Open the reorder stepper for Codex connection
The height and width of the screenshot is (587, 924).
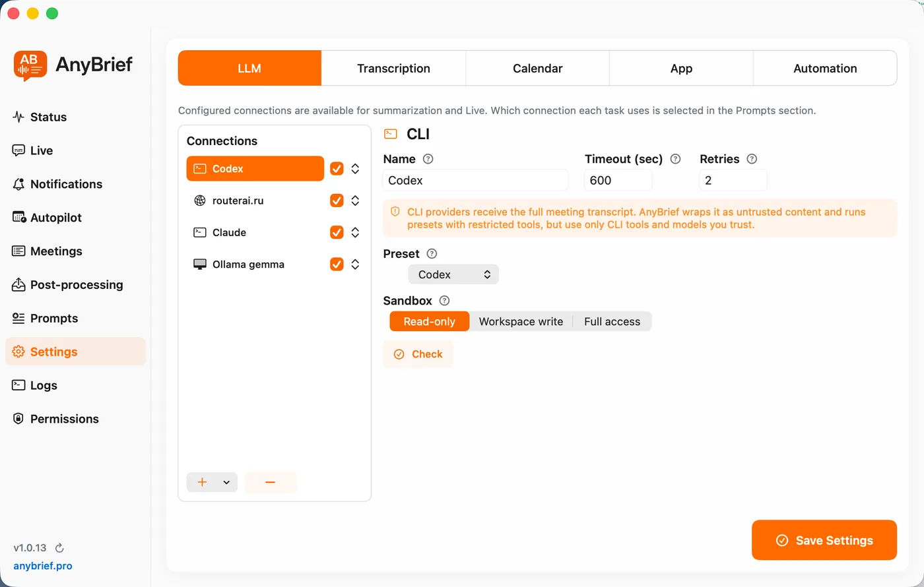355,169
